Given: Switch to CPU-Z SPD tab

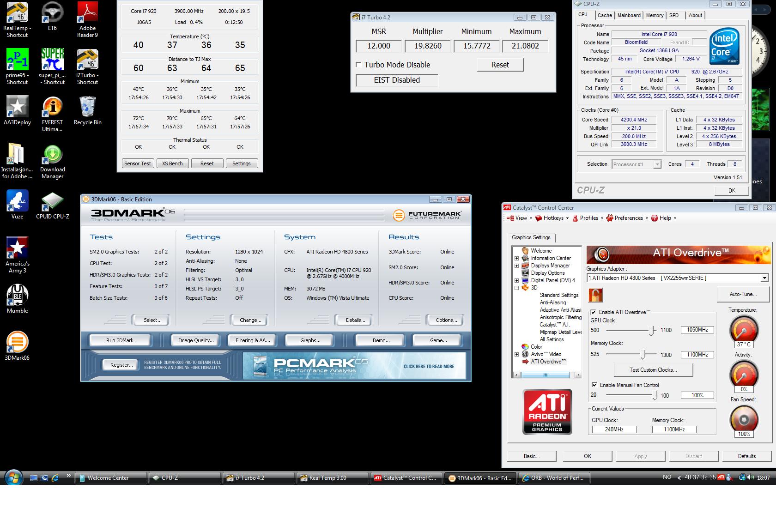Looking at the screenshot, I should click(674, 15).
